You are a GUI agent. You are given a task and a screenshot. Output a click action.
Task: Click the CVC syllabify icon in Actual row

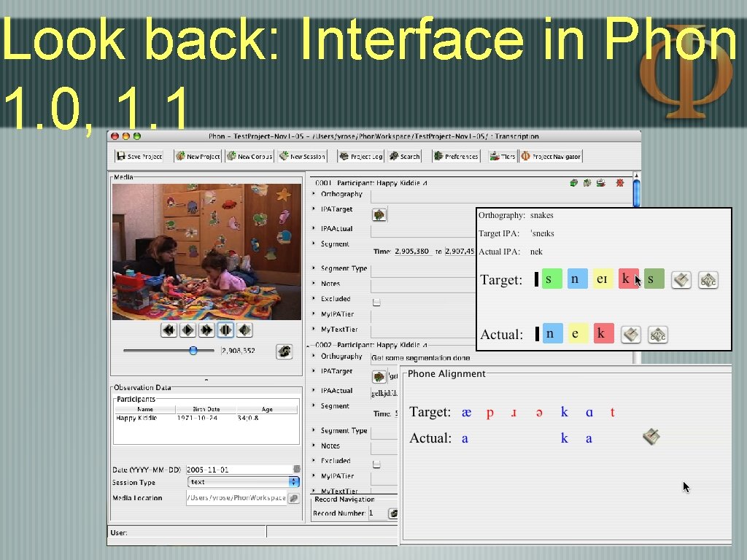click(658, 335)
